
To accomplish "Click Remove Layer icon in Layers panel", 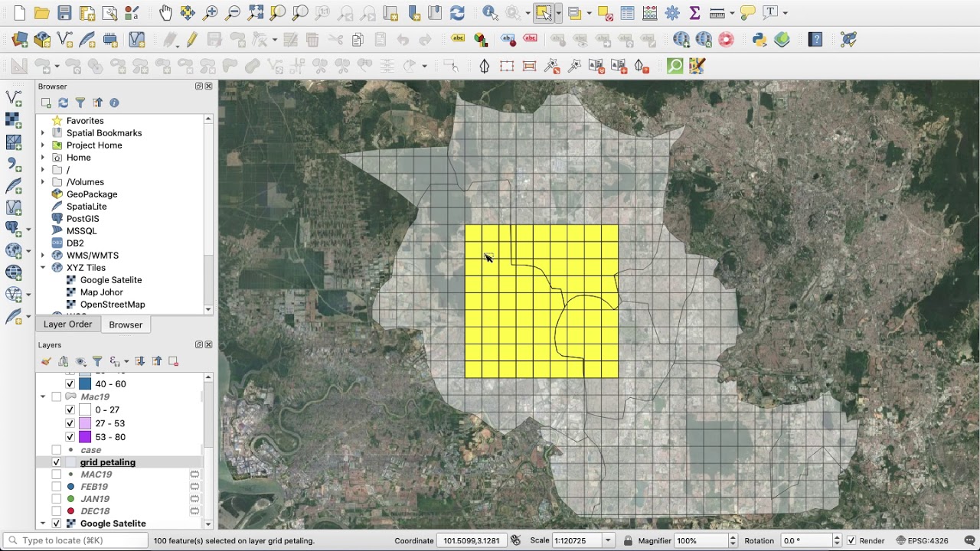I will pos(173,361).
